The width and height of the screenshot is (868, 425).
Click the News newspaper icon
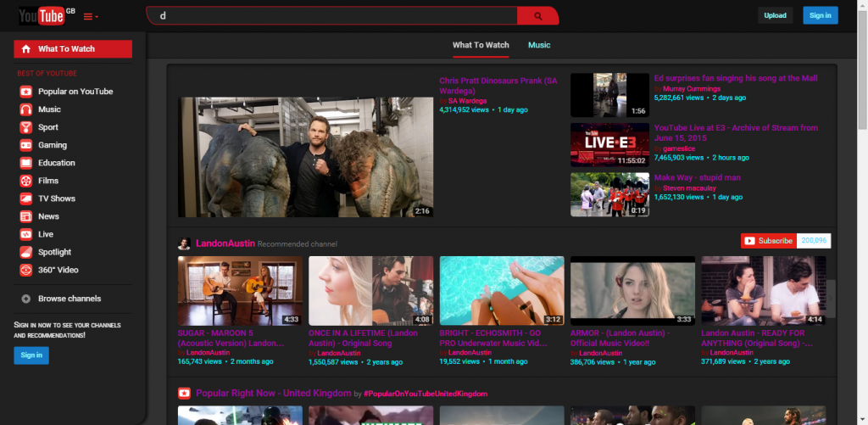pos(25,216)
